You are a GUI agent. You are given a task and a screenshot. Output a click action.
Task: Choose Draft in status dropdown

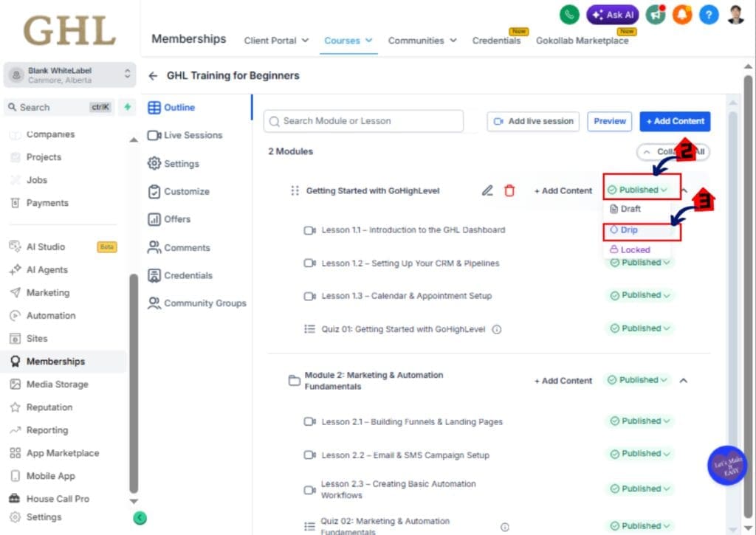click(x=625, y=209)
